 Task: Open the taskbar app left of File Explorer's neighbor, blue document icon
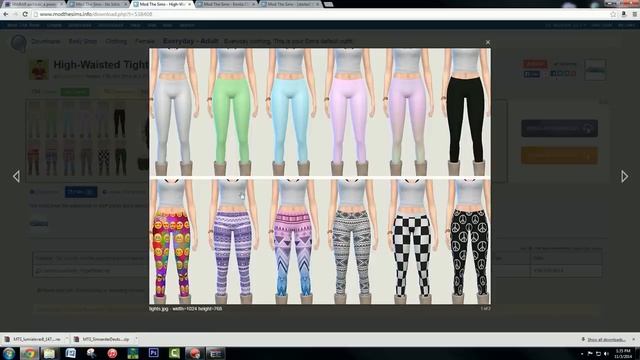(71, 353)
